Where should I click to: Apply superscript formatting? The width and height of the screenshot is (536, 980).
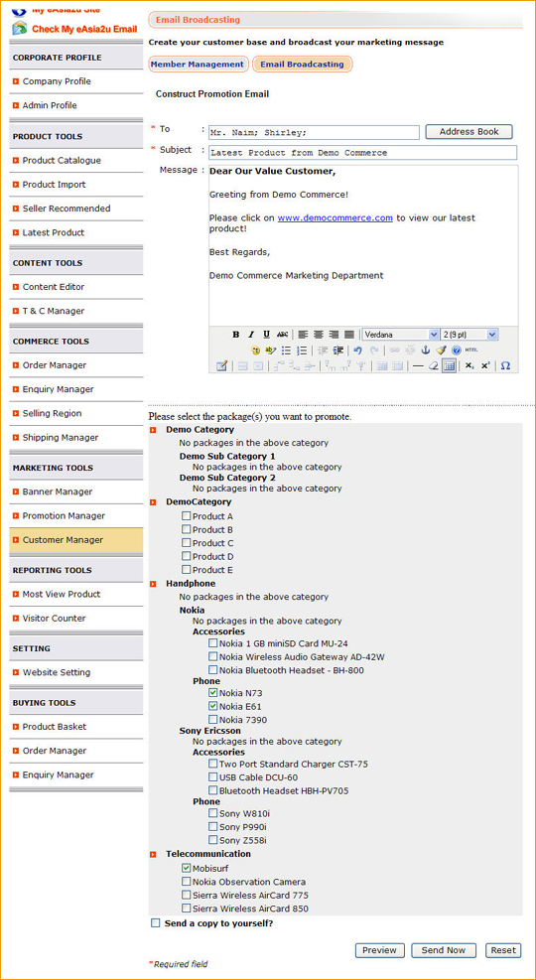click(485, 366)
